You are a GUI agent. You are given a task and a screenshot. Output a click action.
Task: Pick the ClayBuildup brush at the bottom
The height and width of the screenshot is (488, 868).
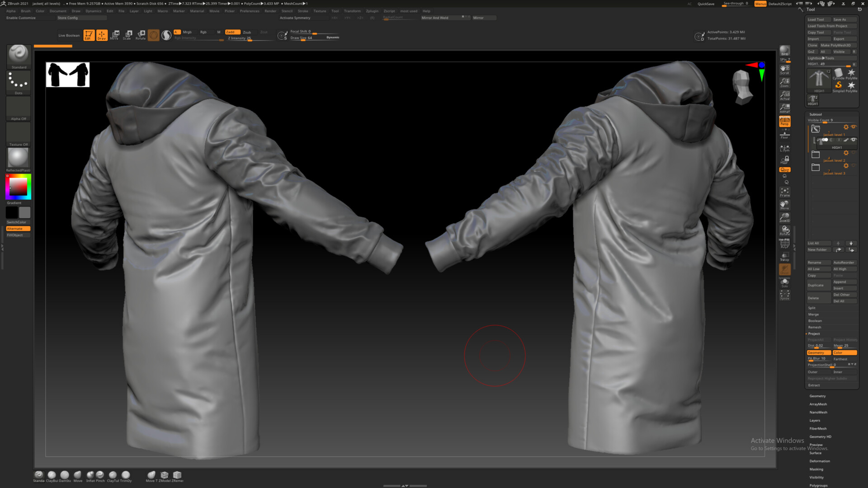tap(52, 475)
